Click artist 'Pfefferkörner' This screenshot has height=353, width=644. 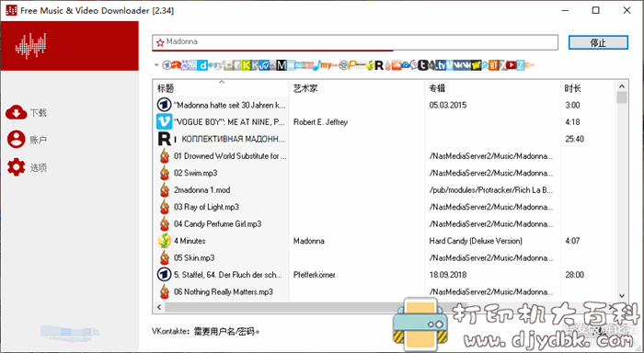pos(315,275)
